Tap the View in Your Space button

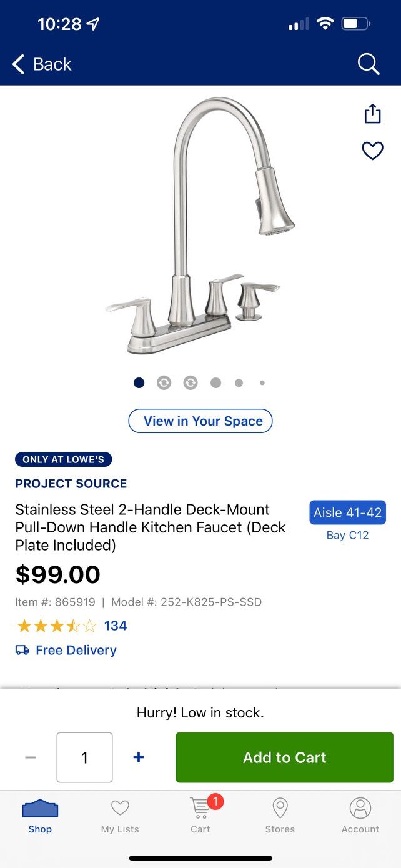[200, 421]
